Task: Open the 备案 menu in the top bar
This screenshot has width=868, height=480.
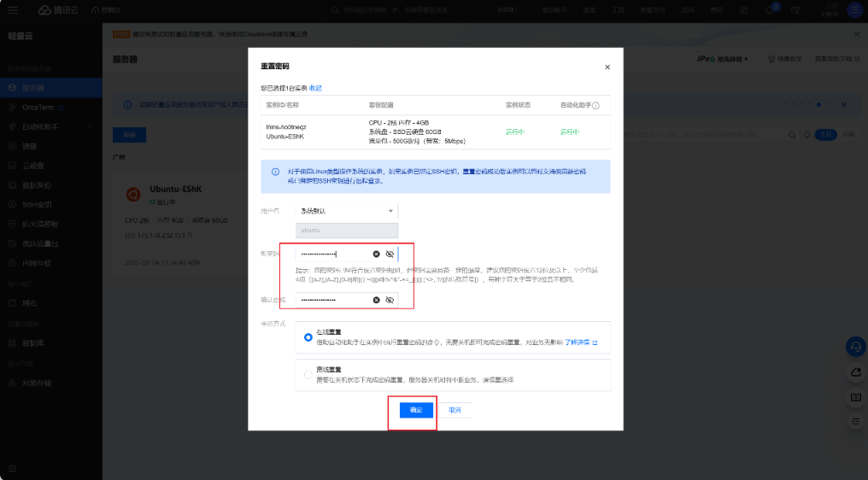Action: pyautogui.click(x=589, y=10)
